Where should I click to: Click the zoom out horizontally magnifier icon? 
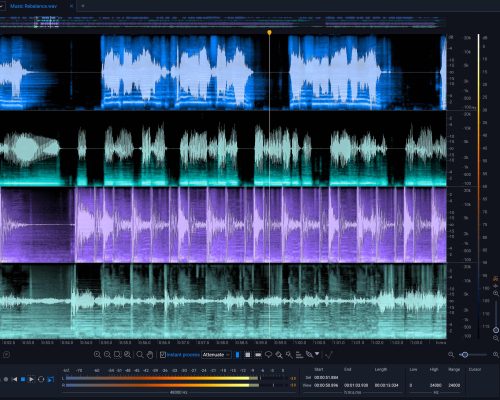pyautogui.click(x=107, y=355)
